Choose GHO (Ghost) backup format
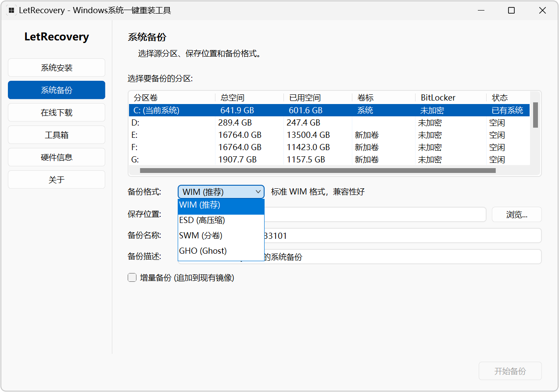The image size is (559, 392). tap(221, 251)
